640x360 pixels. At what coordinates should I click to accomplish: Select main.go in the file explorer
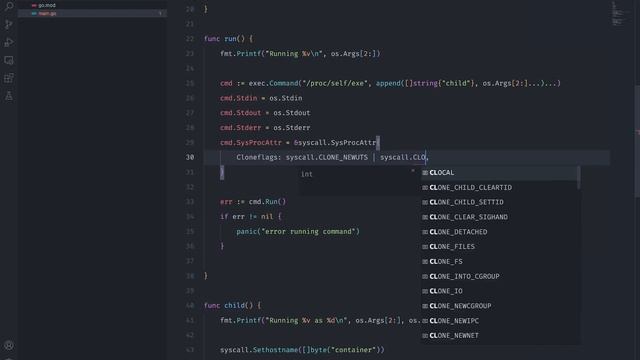pyautogui.click(x=92, y=13)
